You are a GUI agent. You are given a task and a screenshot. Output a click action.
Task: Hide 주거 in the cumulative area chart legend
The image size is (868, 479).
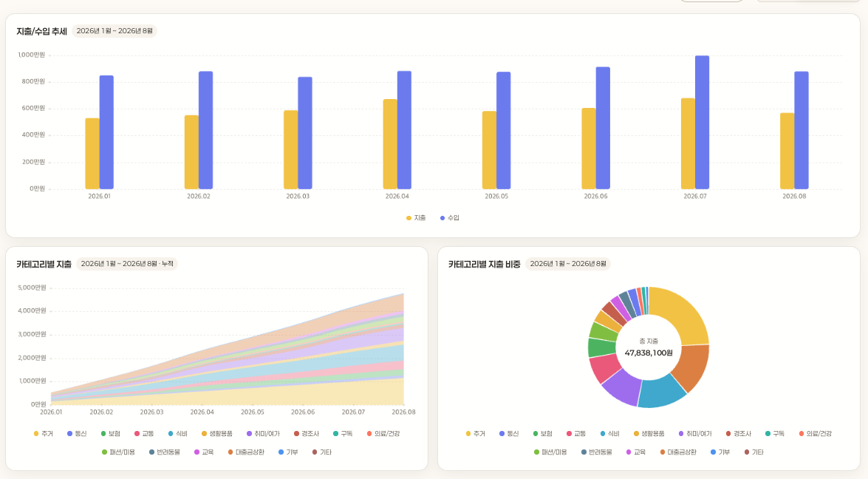tap(43, 434)
